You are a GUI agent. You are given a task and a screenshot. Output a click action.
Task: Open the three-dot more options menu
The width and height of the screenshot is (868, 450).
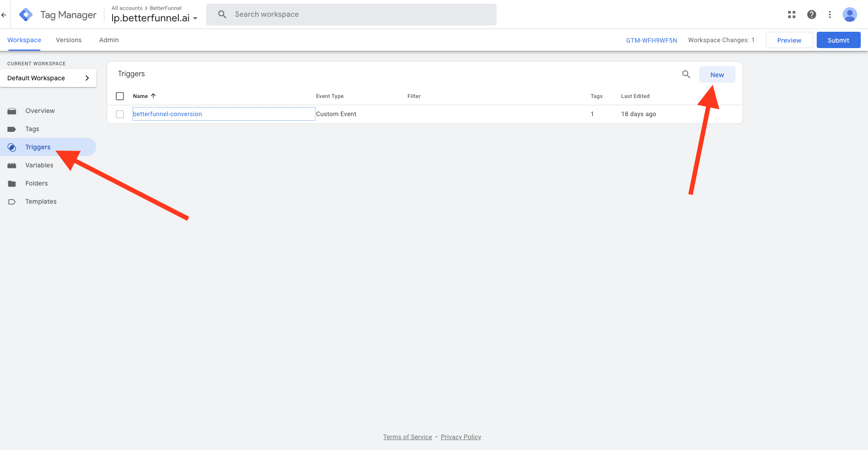[x=830, y=15]
